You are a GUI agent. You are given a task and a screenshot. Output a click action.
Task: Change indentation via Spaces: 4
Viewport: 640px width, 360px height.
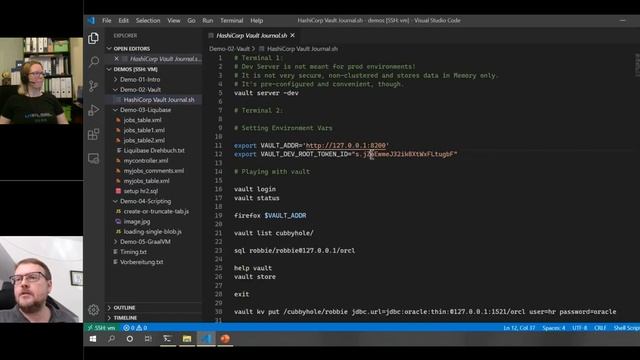pos(554,328)
